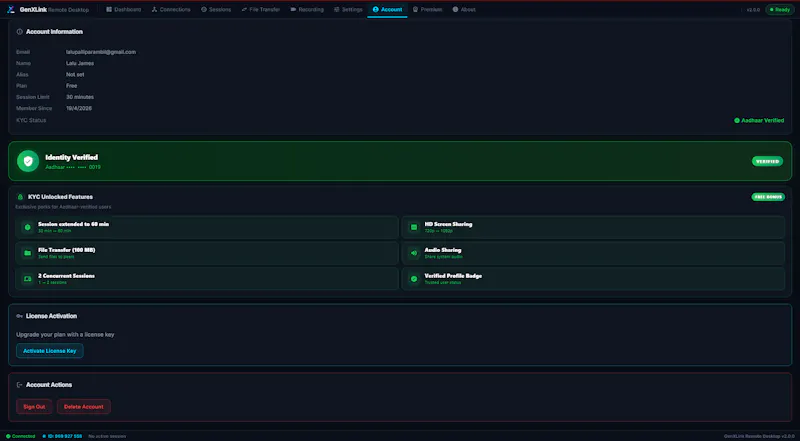Click the Account Actions heading
800x441 pixels.
pyautogui.click(x=49, y=385)
